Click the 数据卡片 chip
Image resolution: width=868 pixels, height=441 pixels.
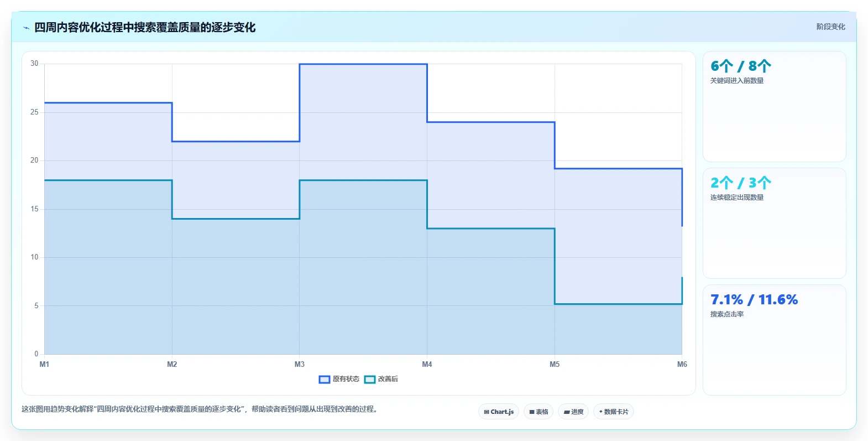(614, 412)
